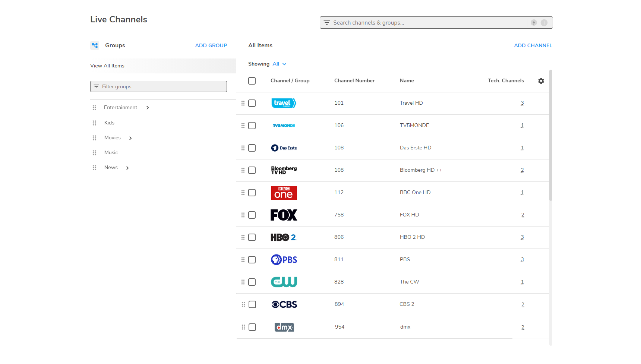The height and width of the screenshot is (364, 641).
Task: Click the drag handle for Travel HD row
Action: pos(243,103)
